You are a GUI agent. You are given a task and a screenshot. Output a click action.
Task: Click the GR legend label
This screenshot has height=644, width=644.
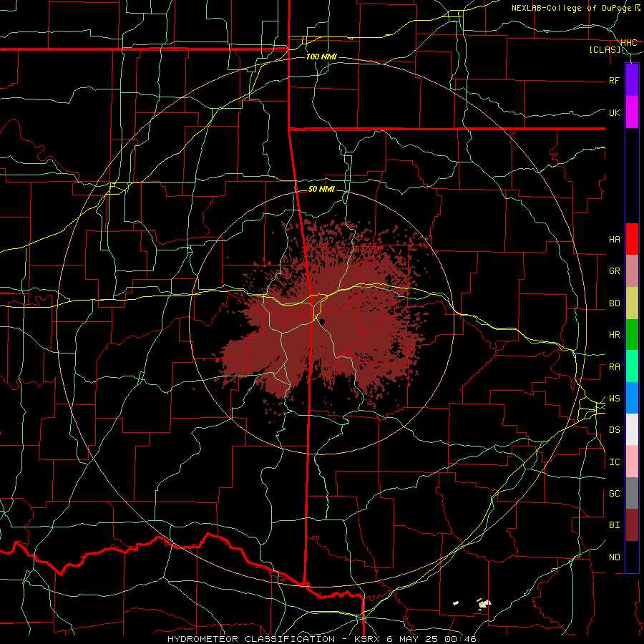tap(614, 271)
